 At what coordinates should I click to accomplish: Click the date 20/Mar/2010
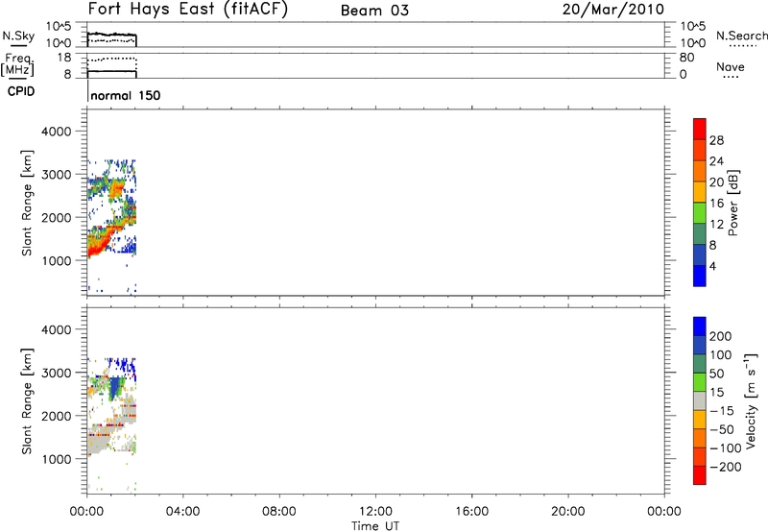click(613, 10)
